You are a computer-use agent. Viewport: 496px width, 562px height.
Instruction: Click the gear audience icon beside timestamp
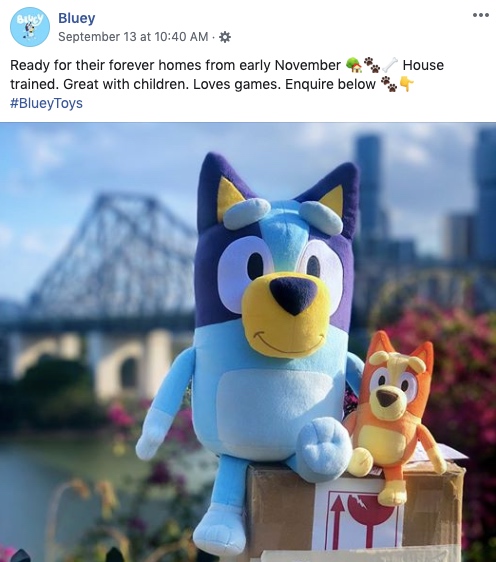tap(225, 37)
